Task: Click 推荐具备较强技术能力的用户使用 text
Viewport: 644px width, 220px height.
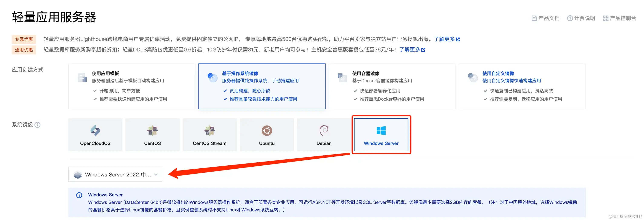Action: (263, 99)
